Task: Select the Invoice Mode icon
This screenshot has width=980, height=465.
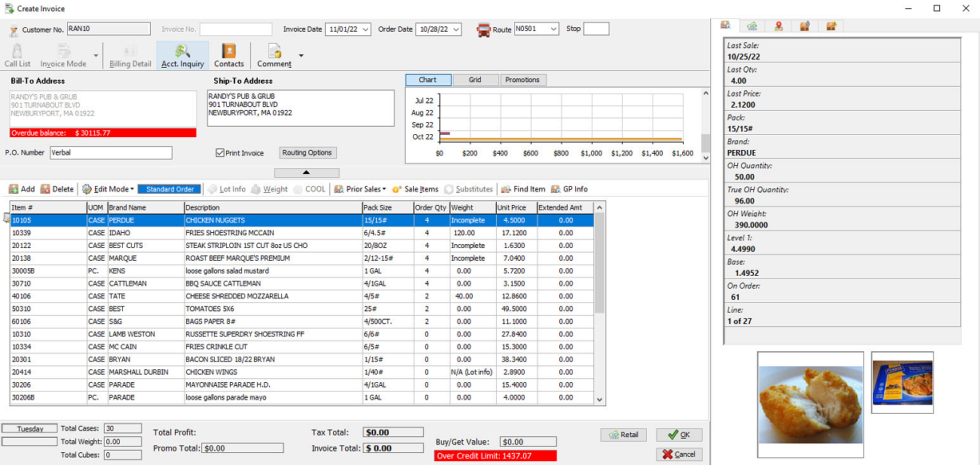Action: 64,54
